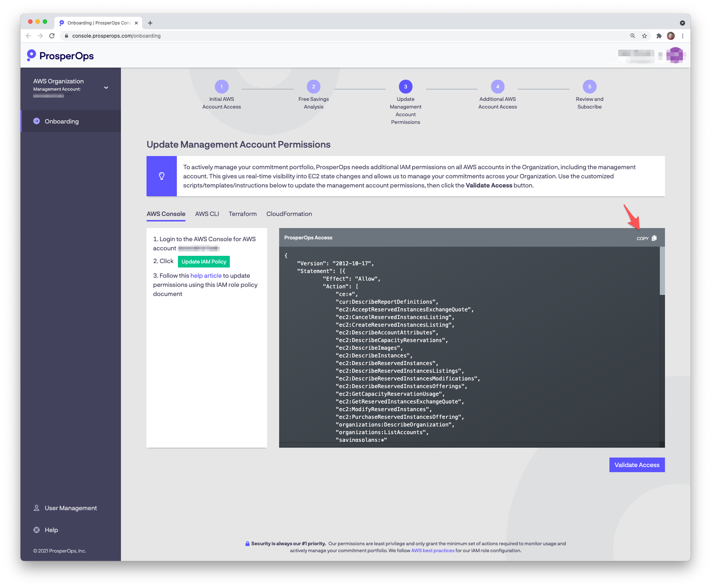Switch to the Terraform tab
Viewport: 711px width, 588px height.
coord(243,214)
